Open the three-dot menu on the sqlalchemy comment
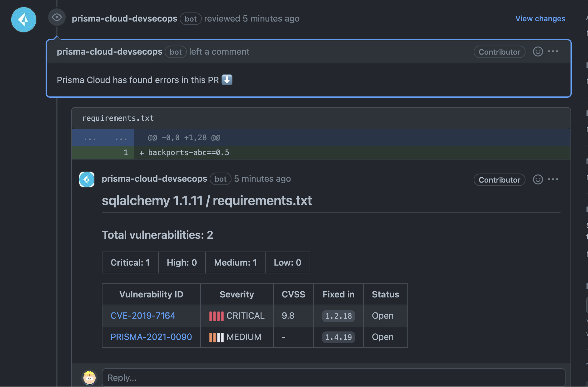This screenshot has height=387, width=588. click(x=553, y=179)
